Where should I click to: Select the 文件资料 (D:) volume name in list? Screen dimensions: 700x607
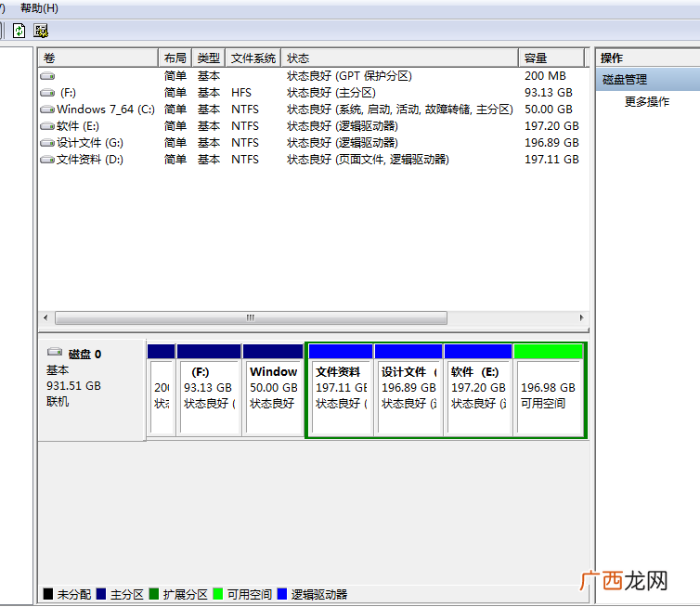[x=90, y=160]
